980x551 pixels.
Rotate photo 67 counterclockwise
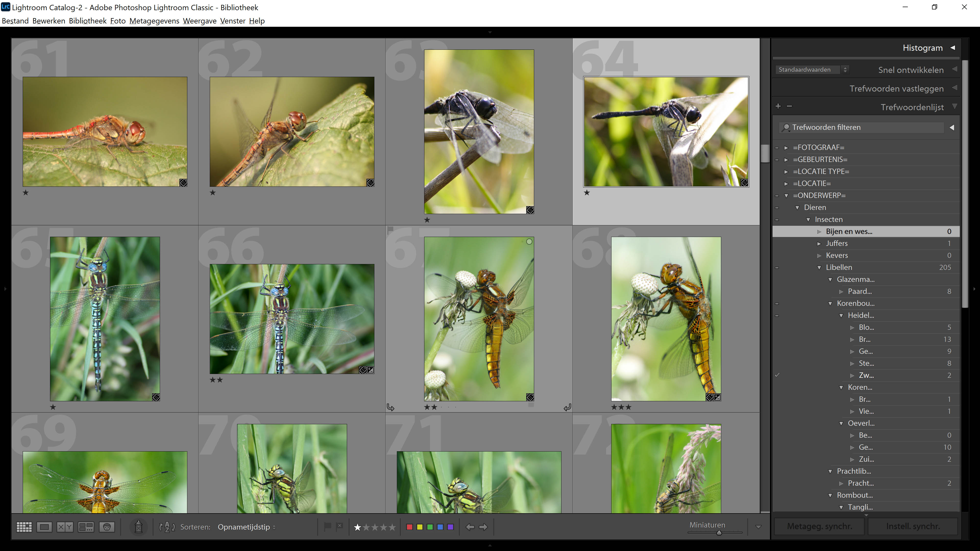pyautogui.click(x=390, y=408)
